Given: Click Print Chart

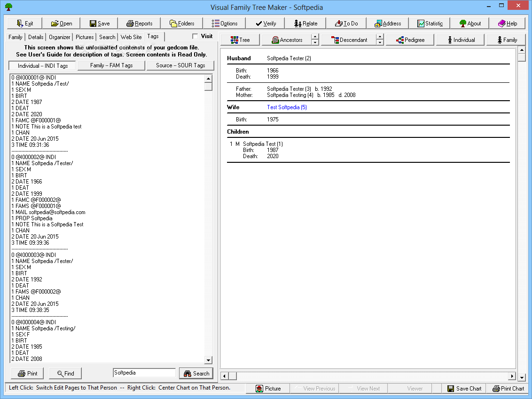Looking at the screenshot, I should tap(508, 389).
